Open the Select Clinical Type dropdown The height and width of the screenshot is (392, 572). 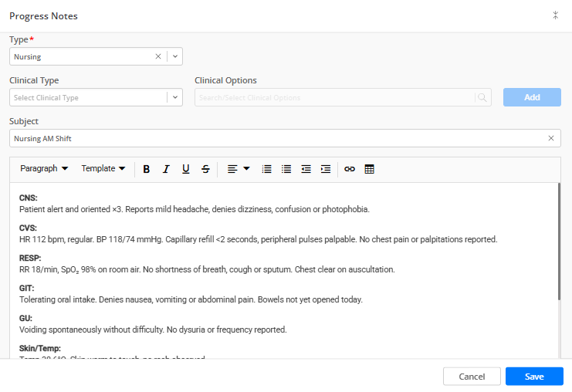coord(175,98)
